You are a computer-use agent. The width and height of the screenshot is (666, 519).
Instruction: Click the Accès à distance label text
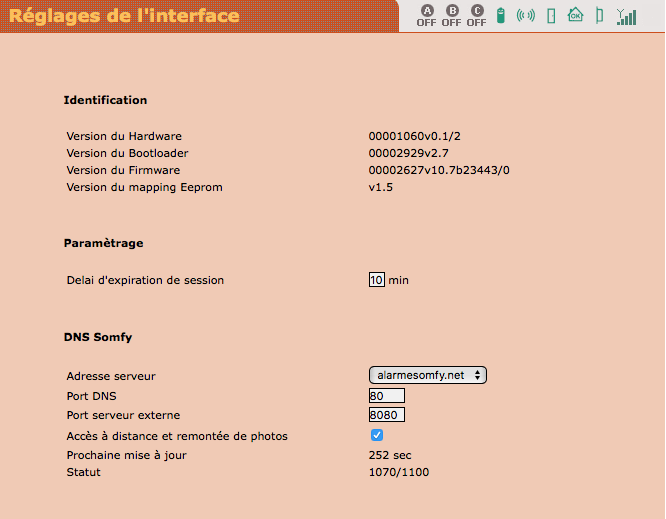[177, 436]
